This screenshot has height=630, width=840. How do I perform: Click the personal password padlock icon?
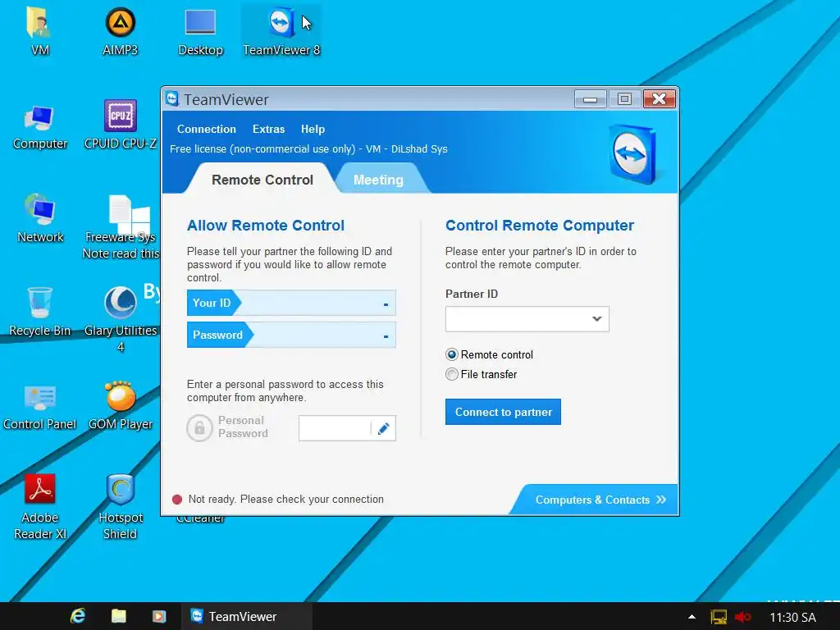tap(200, 427)
